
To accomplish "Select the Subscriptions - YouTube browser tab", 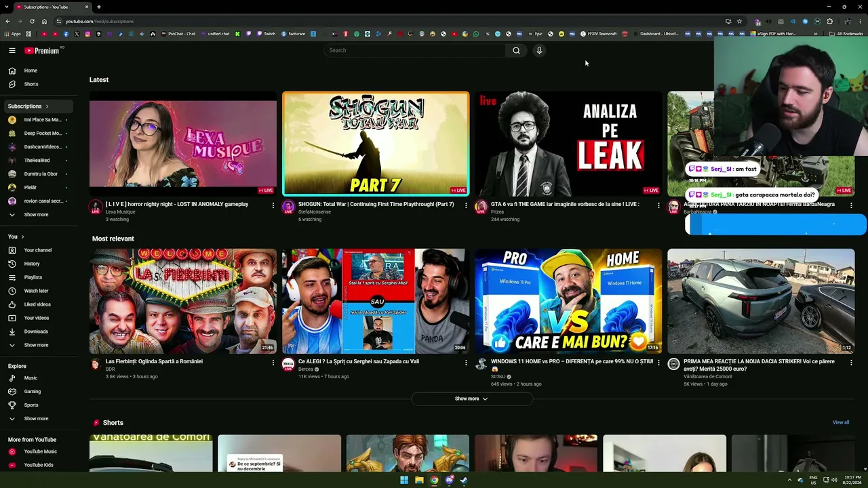I will pyautogui.click(x=52, y=7).
